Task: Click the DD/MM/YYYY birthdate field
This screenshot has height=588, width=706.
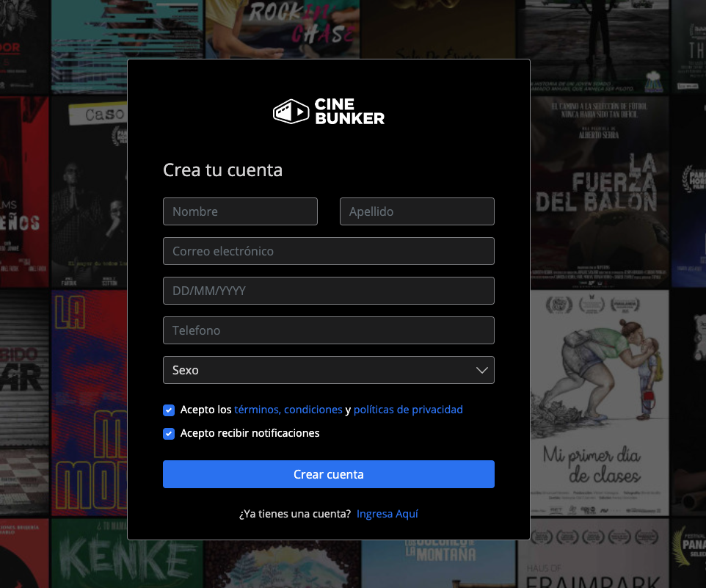Action: (x=328, y=291)
